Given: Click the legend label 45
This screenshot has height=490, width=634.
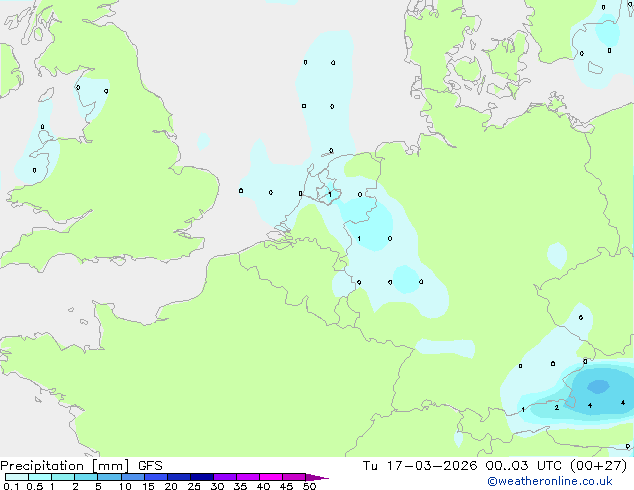Looking at the screenshot, I should pos(286,486).
